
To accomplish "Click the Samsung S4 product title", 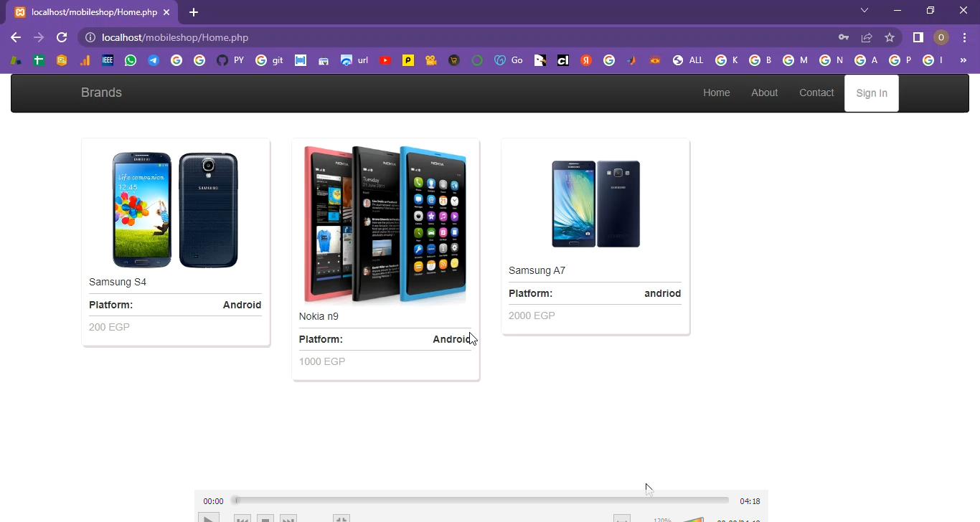I will click(118, 282).
